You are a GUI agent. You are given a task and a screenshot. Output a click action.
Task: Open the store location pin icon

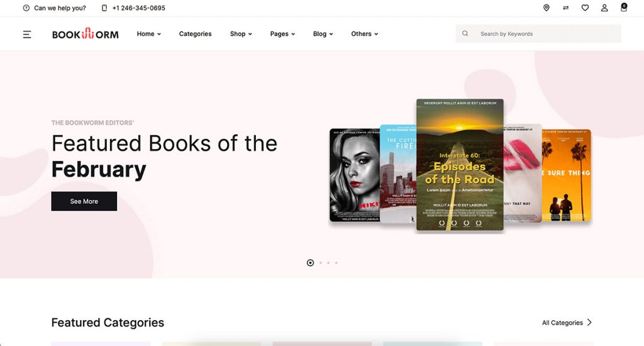click(546, 8)
